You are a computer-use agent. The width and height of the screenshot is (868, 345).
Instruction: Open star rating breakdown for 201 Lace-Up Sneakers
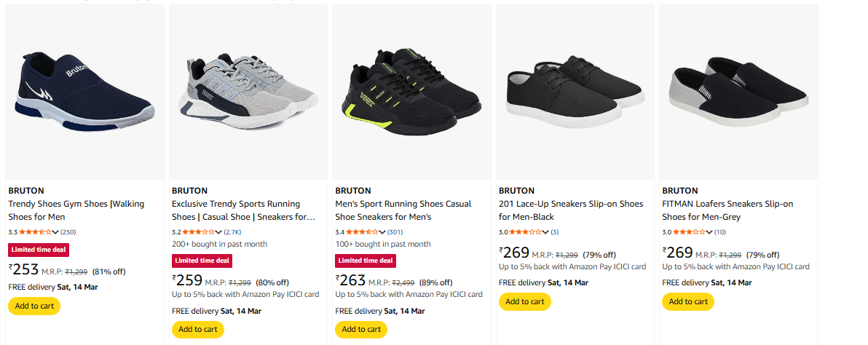click(x=546, y=232)
